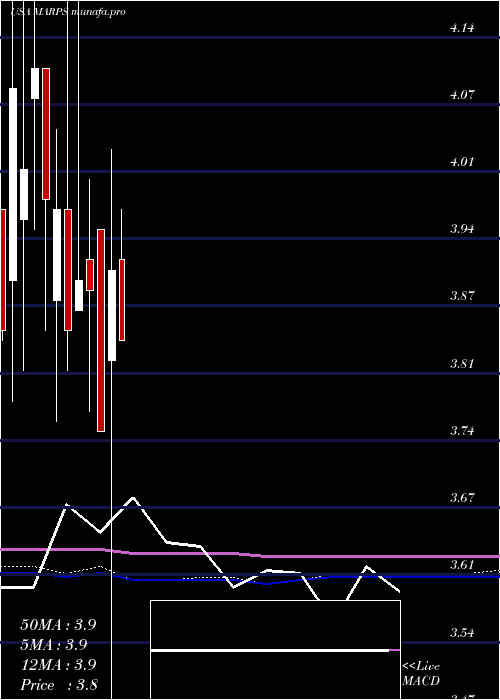Click the 3.54 price axis label
Viewport: 500px width, 700px height.
tap(462, 633)
